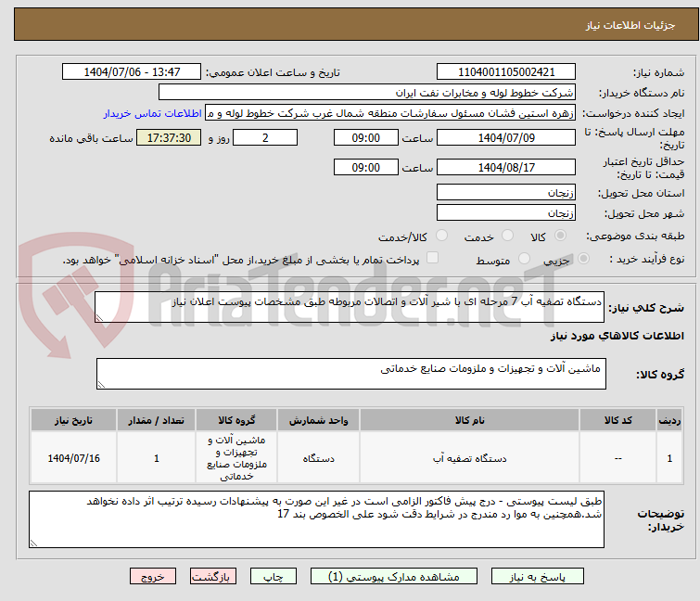Image resolution: width=700 pixels, height=601 pixels.
Task: Click the 'خروج' exit button
Action: tap(153, 576)
